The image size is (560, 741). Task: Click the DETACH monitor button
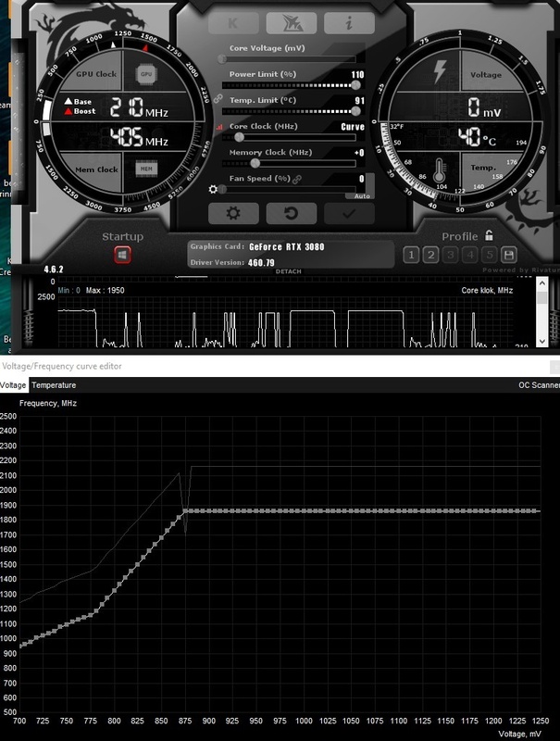[289, 271]
